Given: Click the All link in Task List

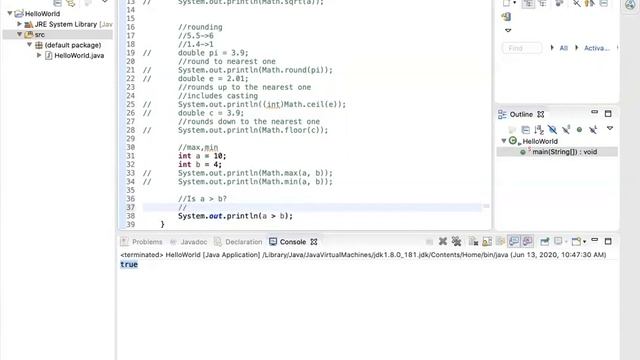Looking at the screenshot, I should [x=564, y=48].
